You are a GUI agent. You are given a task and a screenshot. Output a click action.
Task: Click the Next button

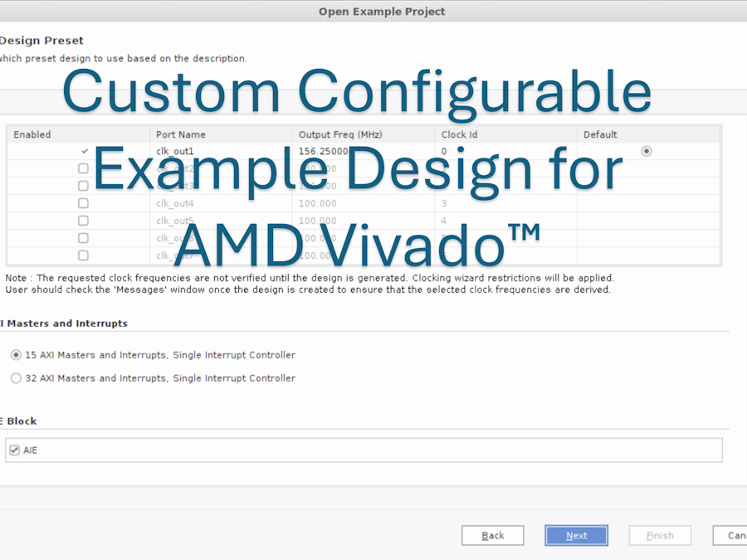tap(576, 535)
